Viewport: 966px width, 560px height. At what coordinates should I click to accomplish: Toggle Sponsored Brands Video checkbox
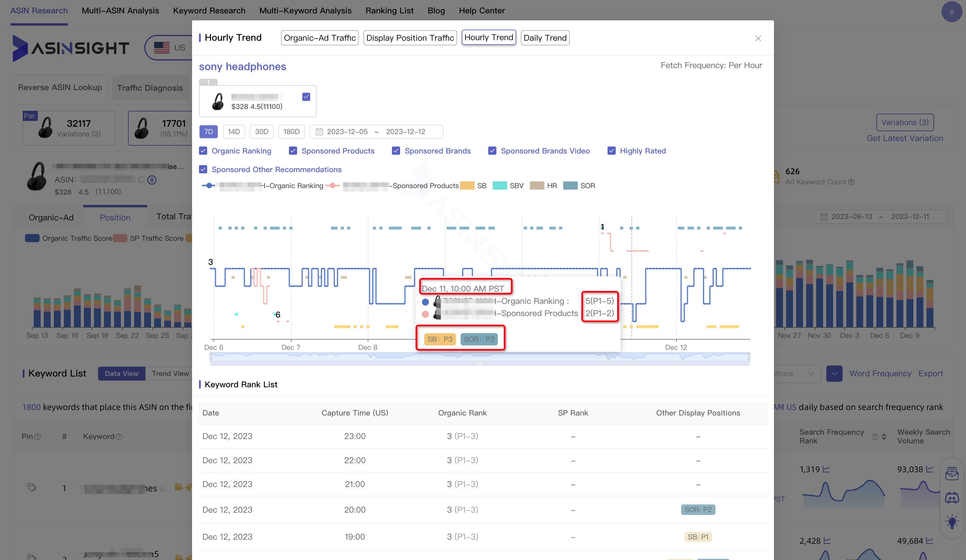[x=492, y=151]
